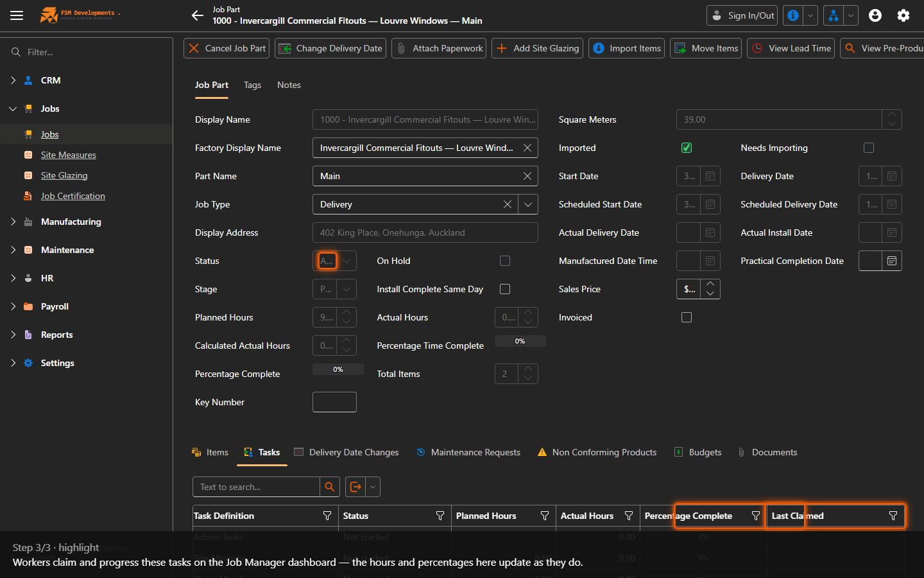Tick the Invoiced checkbox
Image resolution: width=924 pixels, height=578 pixels.
click(x=687, y=317)
